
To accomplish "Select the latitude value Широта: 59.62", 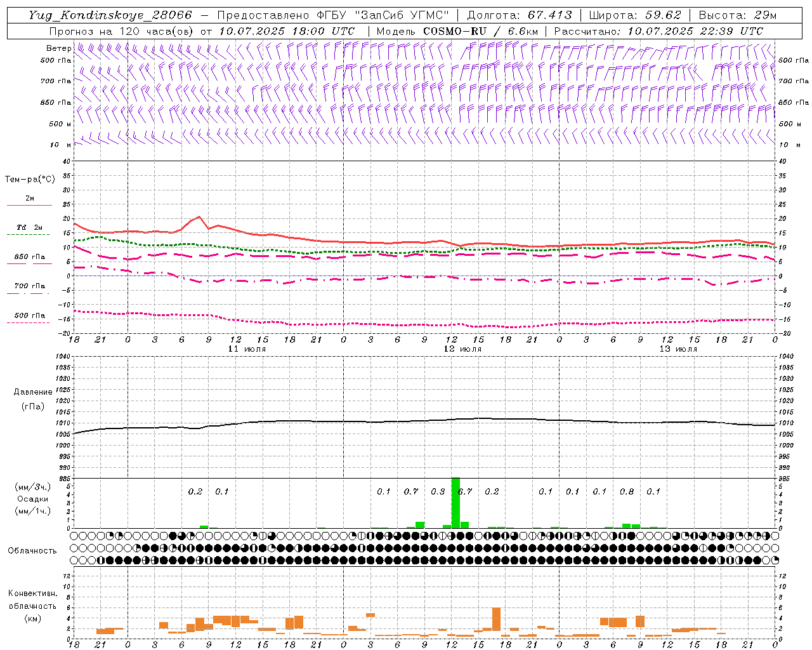I will (635, 15).
